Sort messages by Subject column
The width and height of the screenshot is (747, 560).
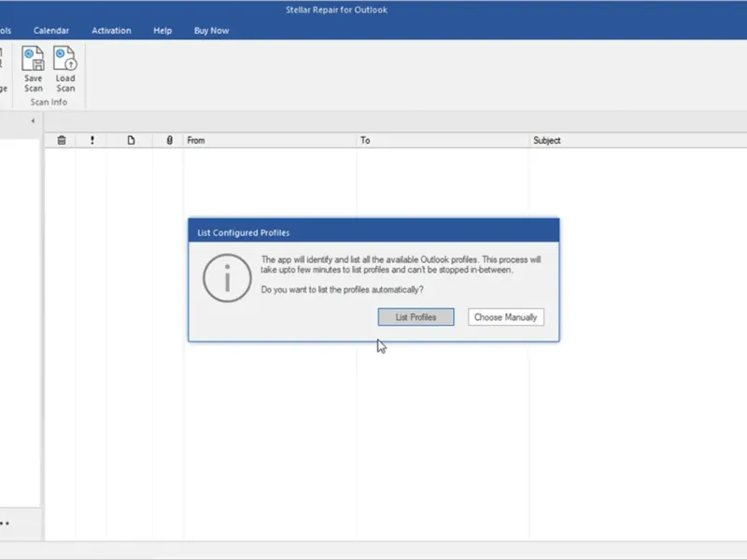coord(639,141)
